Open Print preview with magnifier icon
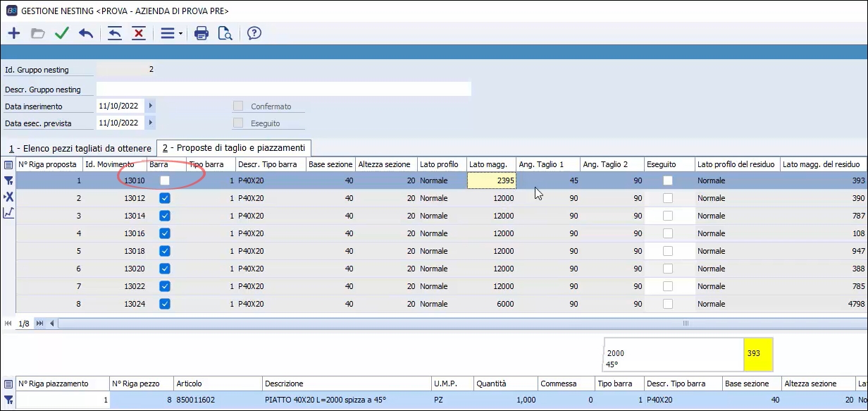868x411 pixels. [225, 33]
